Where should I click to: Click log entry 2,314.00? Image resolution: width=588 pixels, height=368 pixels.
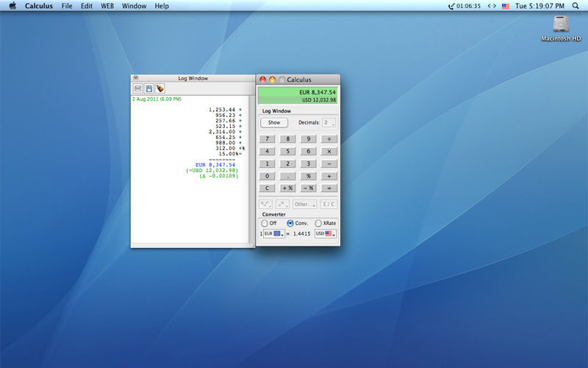pos(222,132)
